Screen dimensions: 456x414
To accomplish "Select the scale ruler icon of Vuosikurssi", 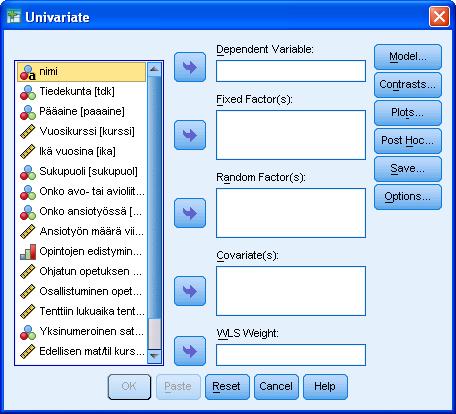I will pyautogui.click(x=28, y=132).
